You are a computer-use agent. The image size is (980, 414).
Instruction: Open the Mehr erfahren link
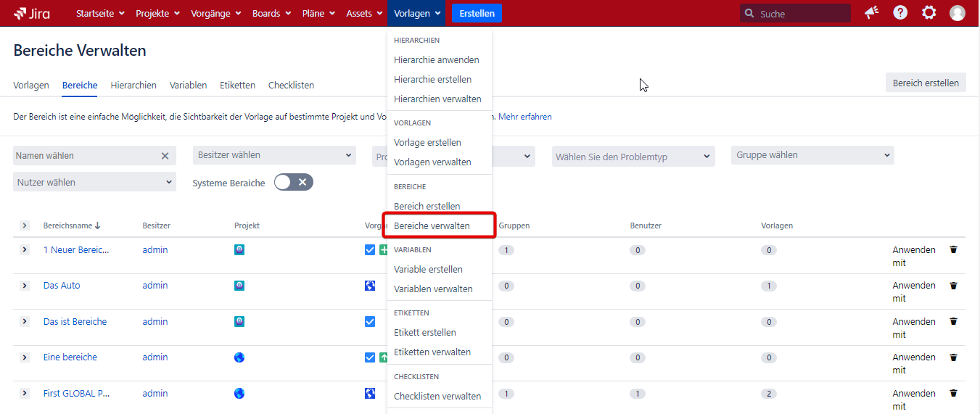tap(524, 117)
